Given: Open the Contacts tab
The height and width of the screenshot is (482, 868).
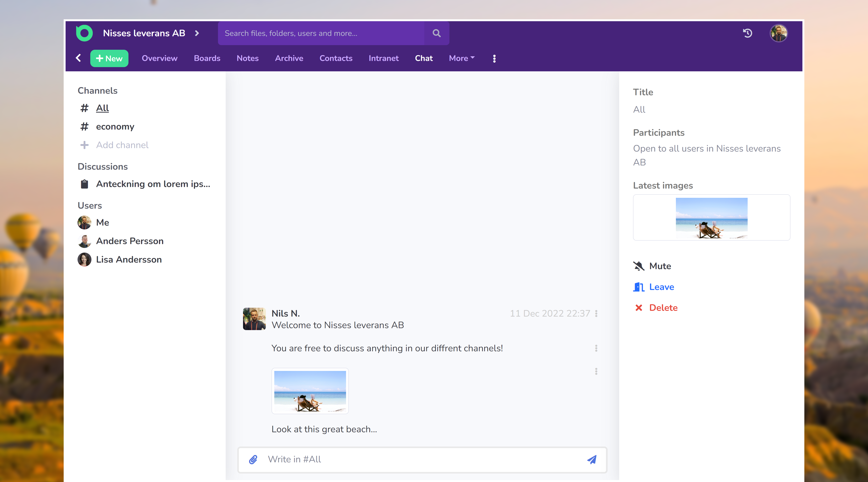Looking at the screenshot, I should [x=336, y=58].
